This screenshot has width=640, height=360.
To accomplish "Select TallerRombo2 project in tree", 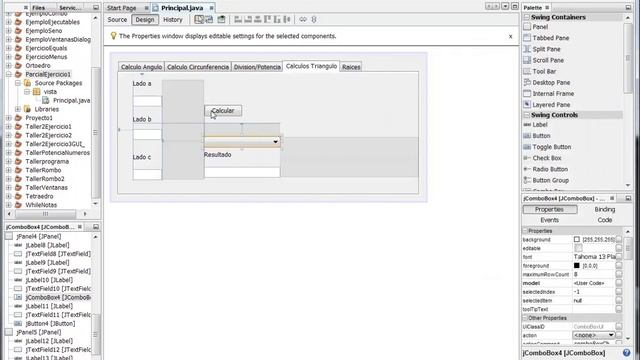I will 45,179.
